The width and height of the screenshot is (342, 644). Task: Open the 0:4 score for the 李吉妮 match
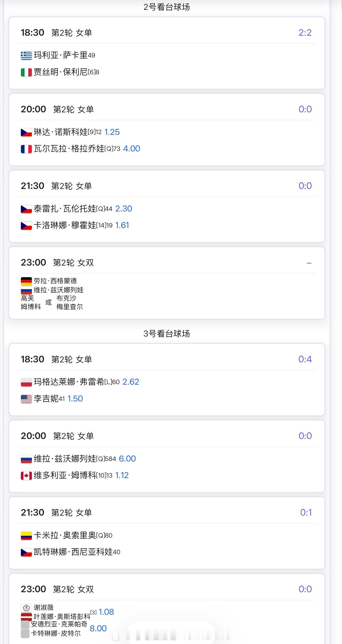pos(305,359)
